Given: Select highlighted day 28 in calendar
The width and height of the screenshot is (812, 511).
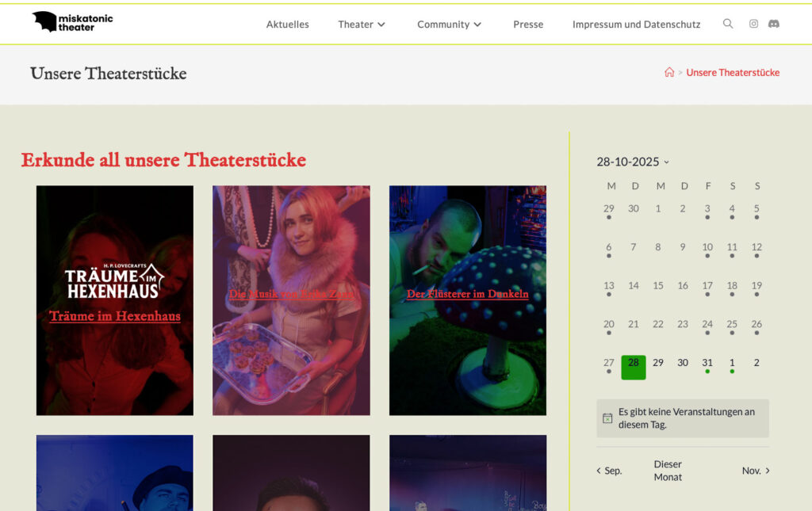Looking at the screenshot, I should [634, 368].
